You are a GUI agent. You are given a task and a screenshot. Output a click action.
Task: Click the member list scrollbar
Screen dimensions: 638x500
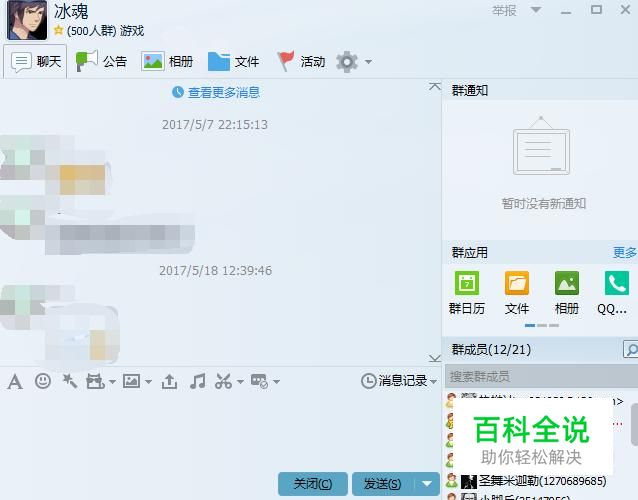634,424
